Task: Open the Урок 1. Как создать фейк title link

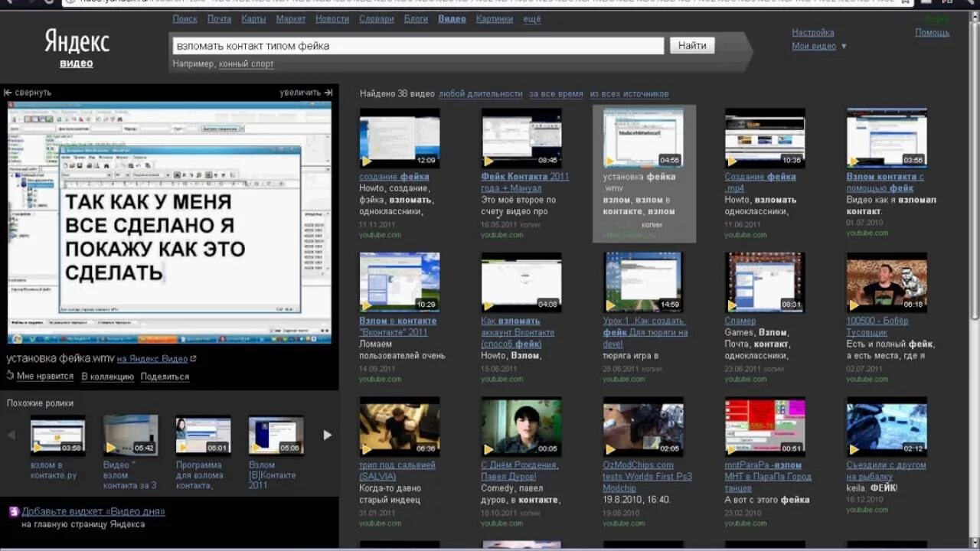Action: pos(645,332)
